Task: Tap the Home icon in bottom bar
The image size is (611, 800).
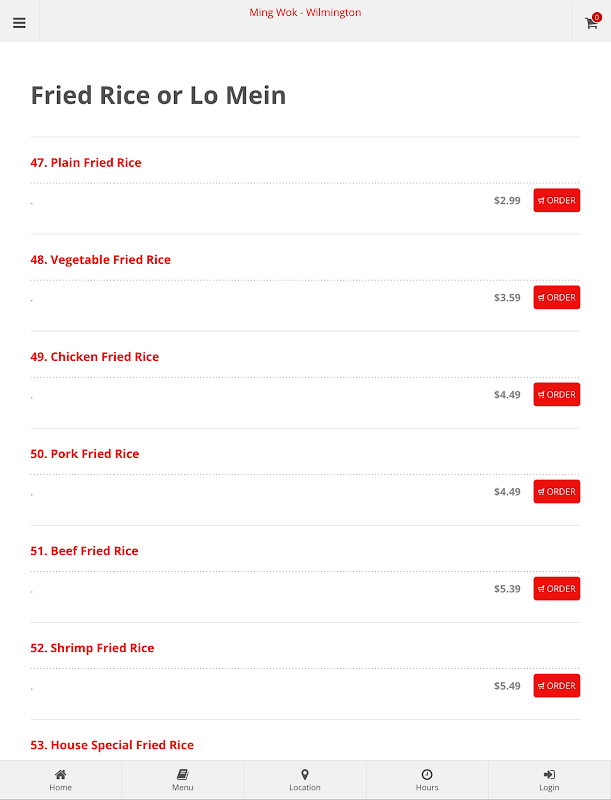Action: [x=60, y=774]
